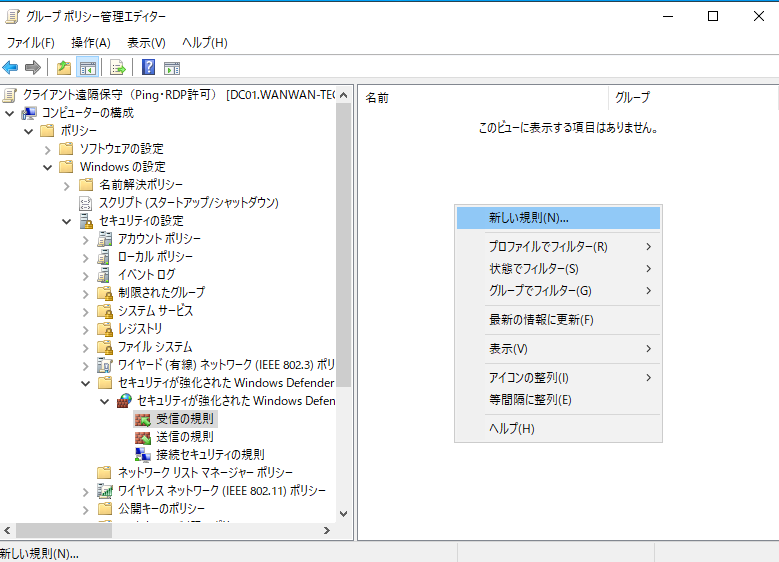Screen dimensions: 779x562
Task: Open the blue Help toolbar icon
Action: point(148,67)
